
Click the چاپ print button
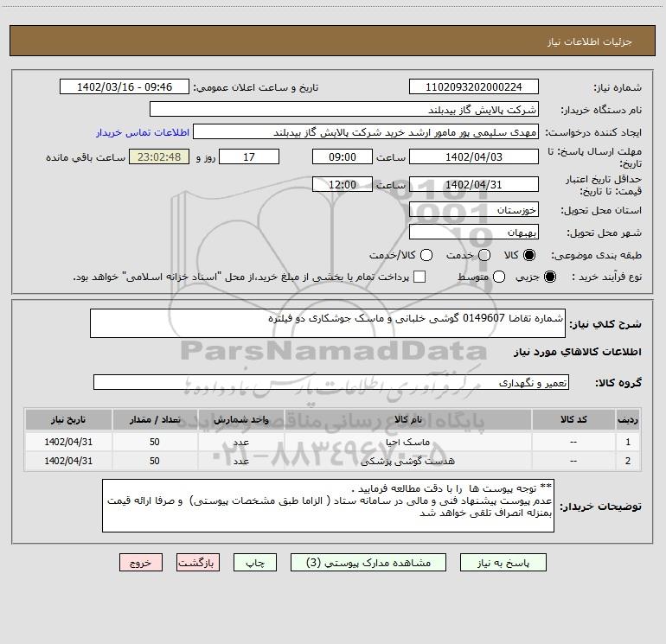(255, 563)
